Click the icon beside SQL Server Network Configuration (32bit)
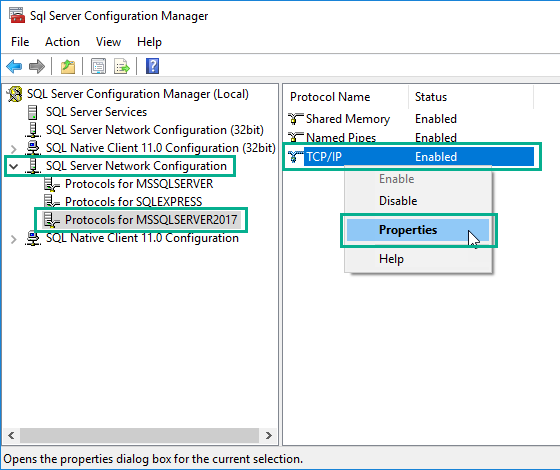The height and width of the screenshot is (470, 560). coord(32,130)
